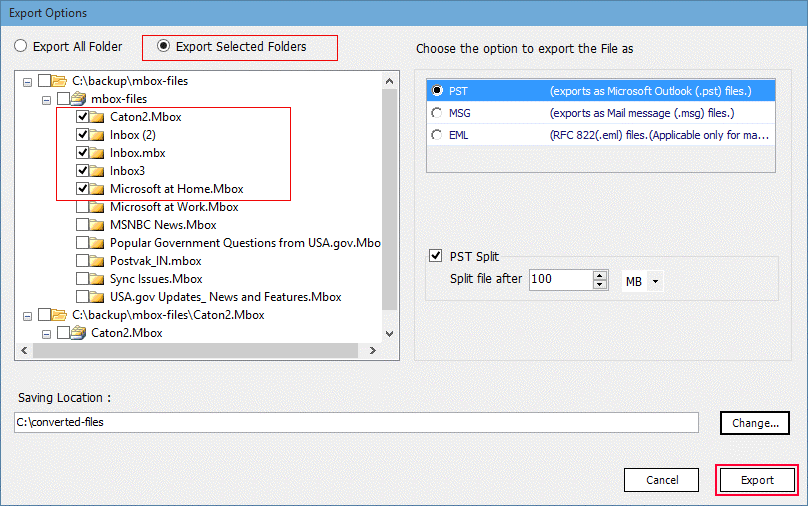Check the USA.gov Updates folder checkbox
This screenshot has height=506, width=808.
point(82,297)
